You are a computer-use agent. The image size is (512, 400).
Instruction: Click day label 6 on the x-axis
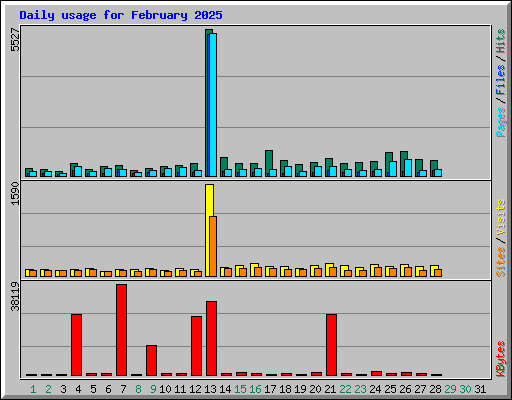(x=108, y=389)
